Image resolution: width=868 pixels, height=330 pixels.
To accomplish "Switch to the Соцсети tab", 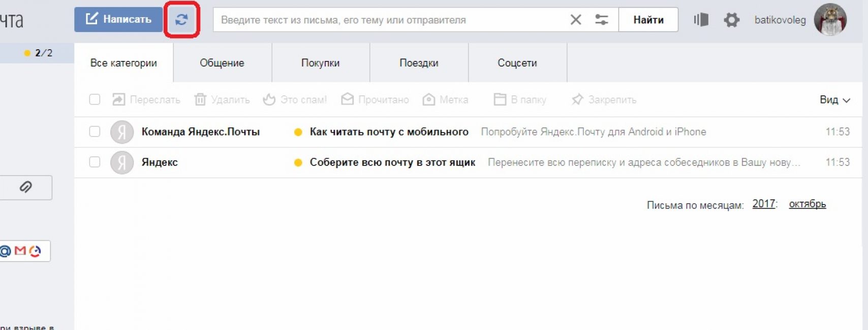I will (517, 63).
